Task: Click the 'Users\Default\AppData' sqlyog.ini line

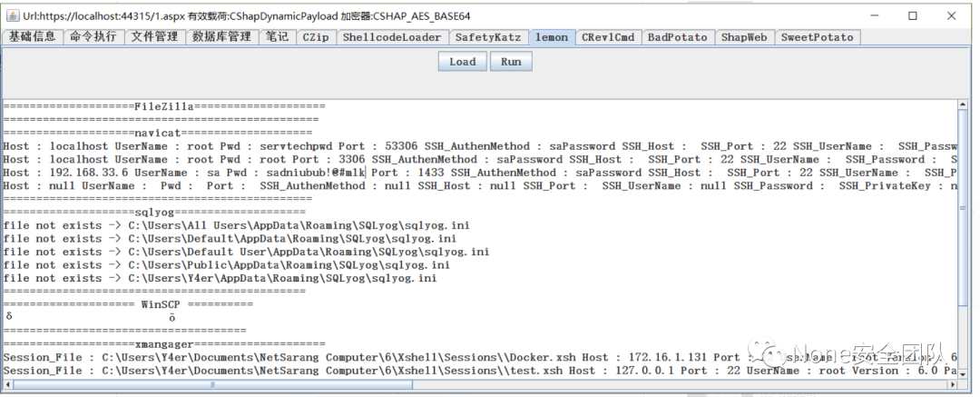Action: [230, 239]
